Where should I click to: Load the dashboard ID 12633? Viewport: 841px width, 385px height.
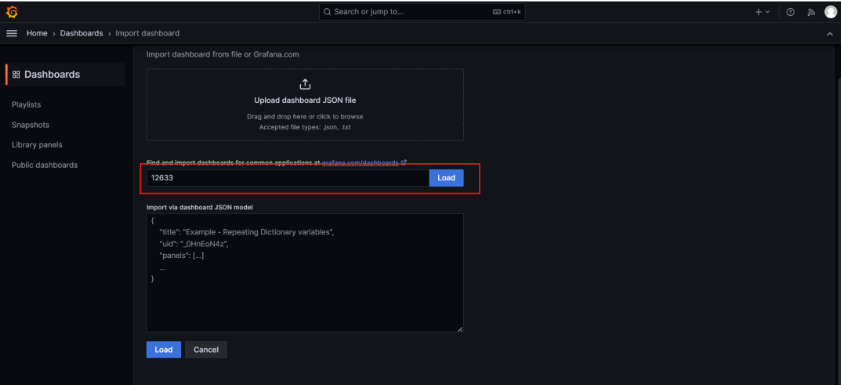[x=446, y=178]
